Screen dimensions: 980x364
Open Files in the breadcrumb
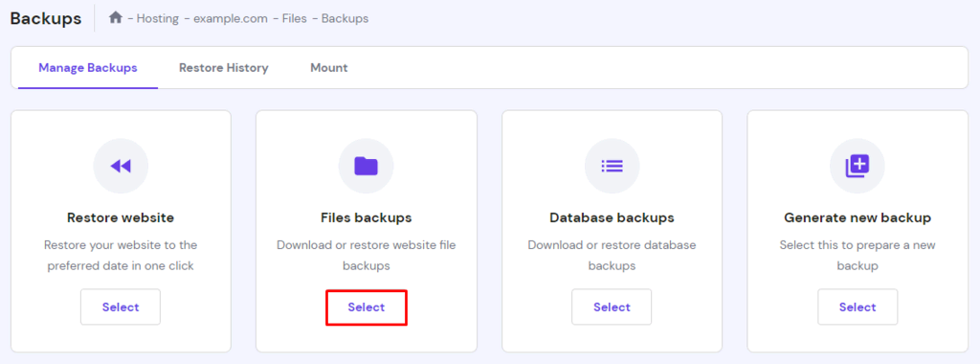(x=295, y=19)
